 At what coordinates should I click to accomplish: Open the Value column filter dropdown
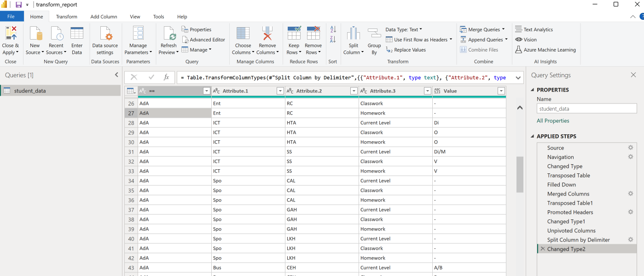pos(501,91)
